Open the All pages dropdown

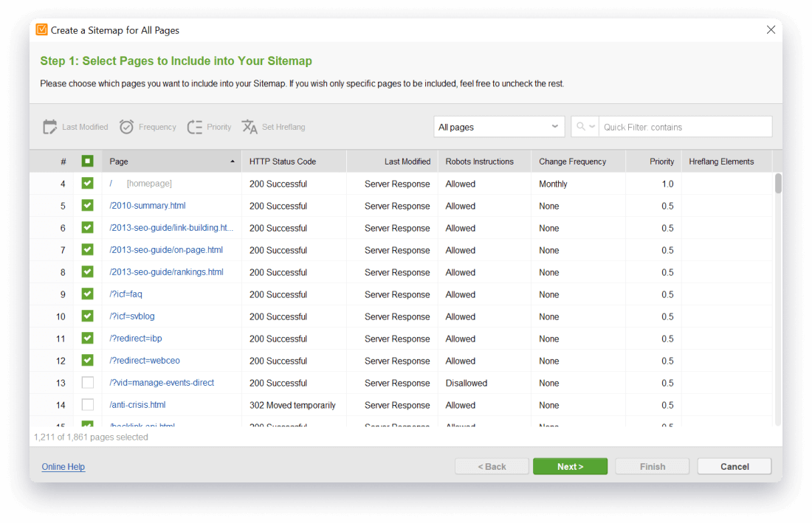(499, 127)
